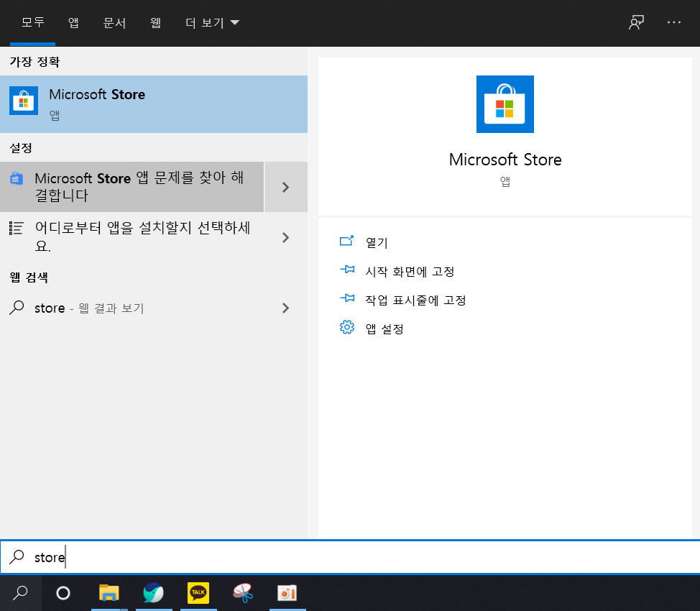Open the 더 보기 dropdown
Image resolution: width=700 pixels, height=611 pixels.
[x=212, y=22]
